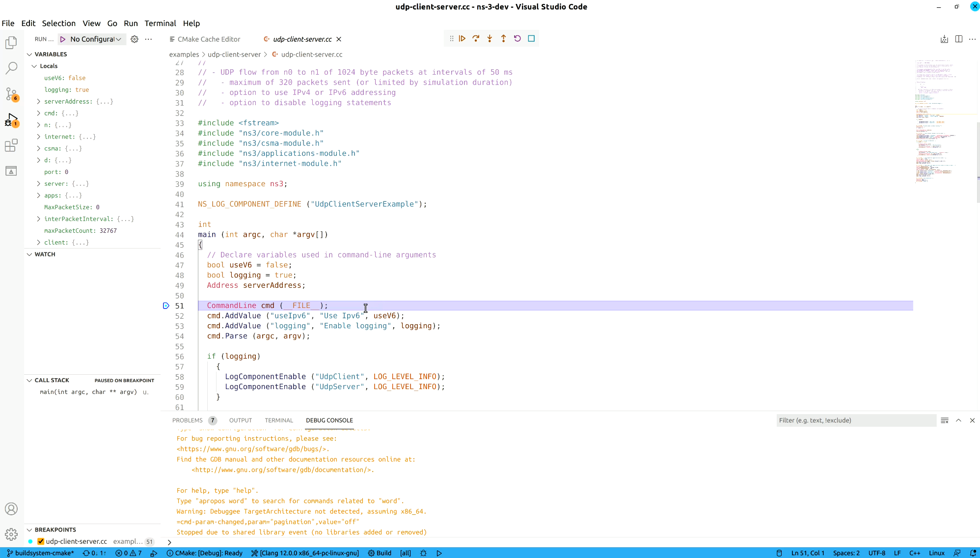Image resolution: width=980 pixels, height=558 pixels.
Task: Open the Extensions view
Action: pyautogui.click(x=11, y=145)
